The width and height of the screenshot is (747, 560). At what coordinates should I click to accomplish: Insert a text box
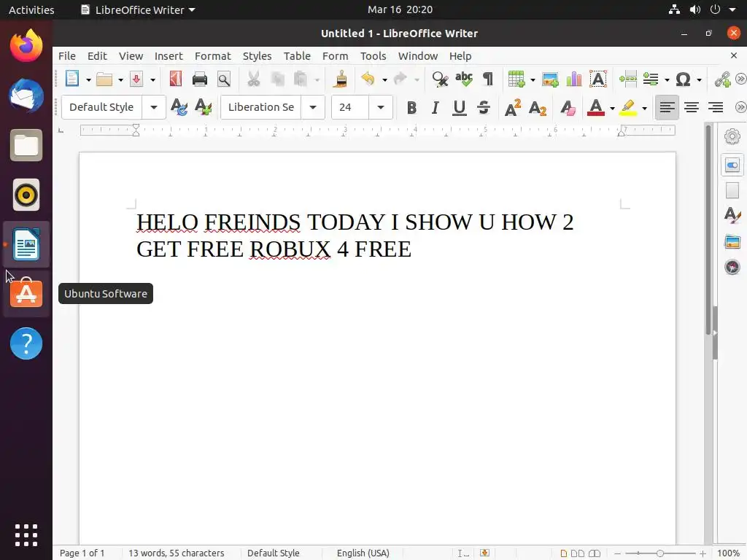click(598, 79)
